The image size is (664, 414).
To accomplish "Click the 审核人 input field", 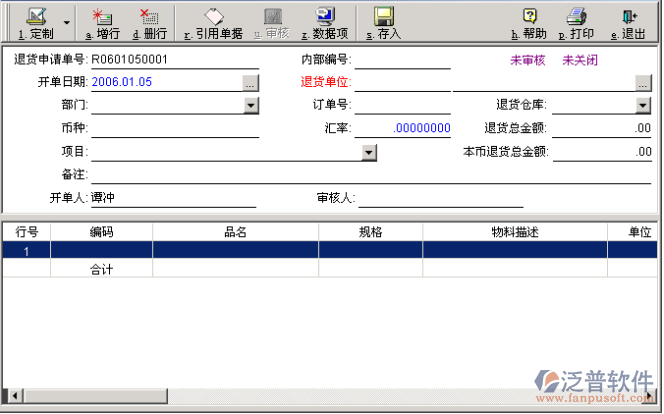I will point(441,198).
